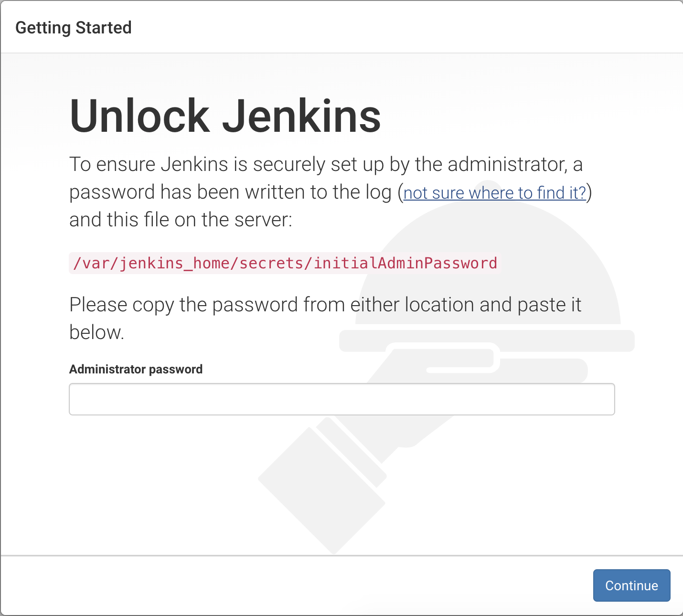Screen dimensions: 683x616
Task: Click the word "Jenkins" in the big heading
Action: coord(302,116)
